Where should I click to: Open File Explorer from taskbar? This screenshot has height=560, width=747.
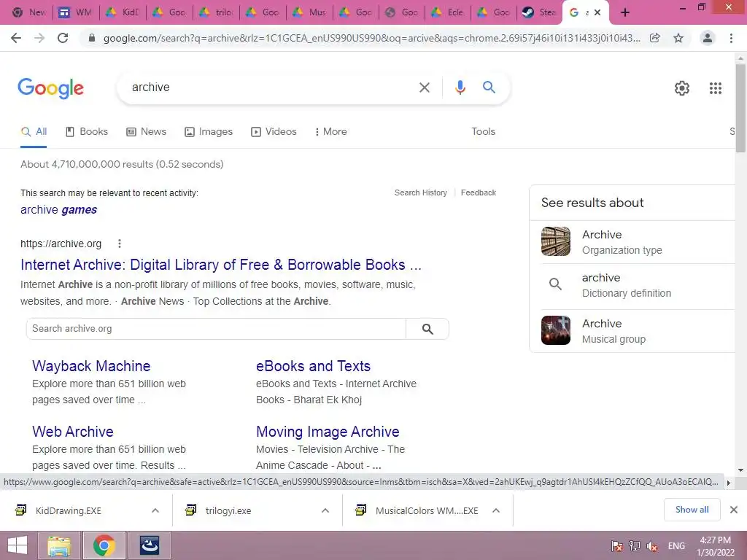[59, 545]
